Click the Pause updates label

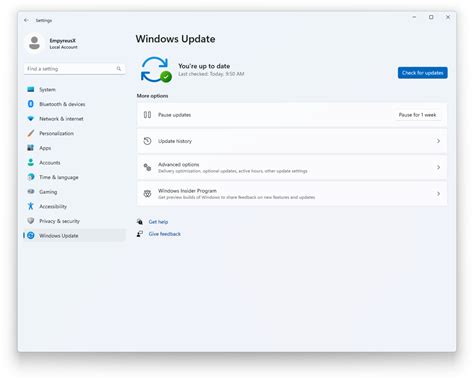click(175, 115)
